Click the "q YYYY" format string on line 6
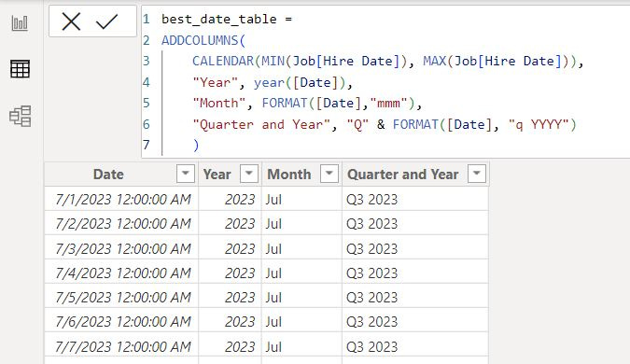Viewport: 630px width, 364px height. pos(539,124)
